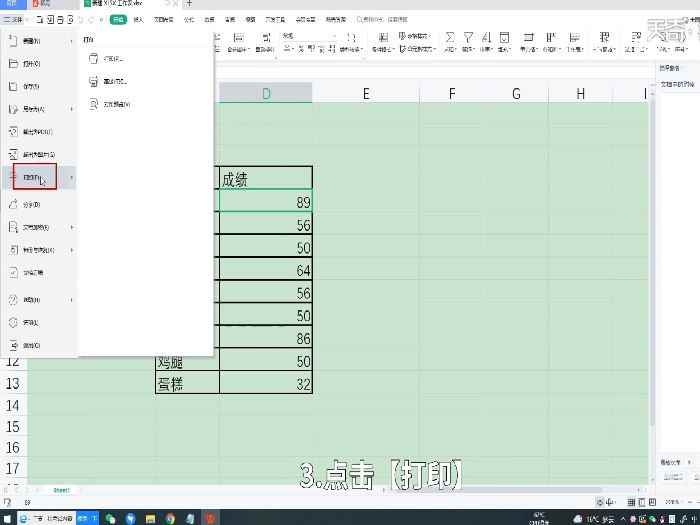700x525 pixels.
Task: Click cell containing score 89
Action: (265, 202)
